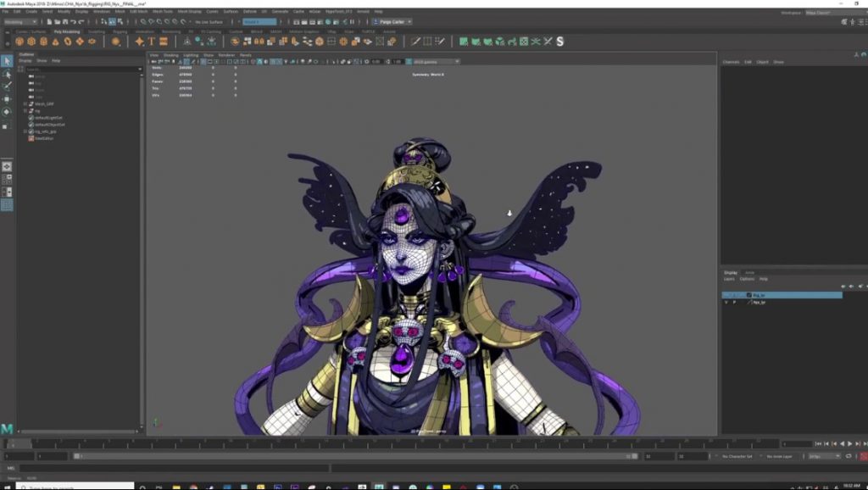This screenshot has width=868, height=490.
Task: Open Outliner Display menu
Action: pos(25,60)
